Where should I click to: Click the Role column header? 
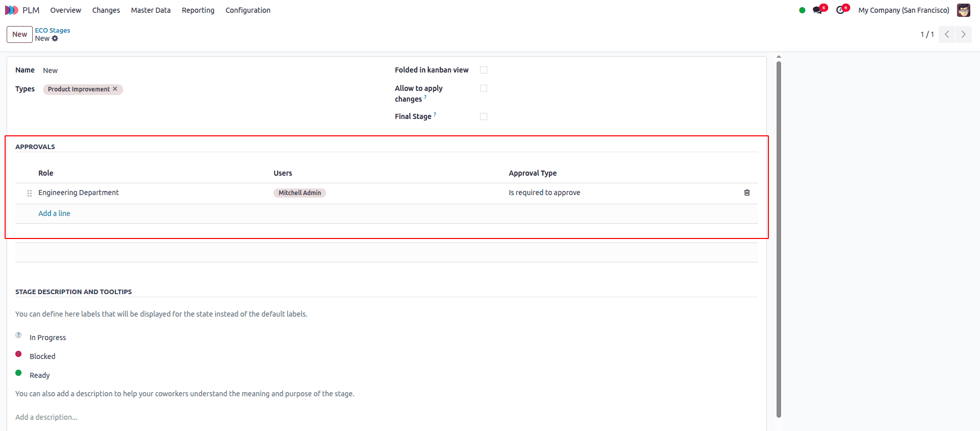click(x=45, y=173)
